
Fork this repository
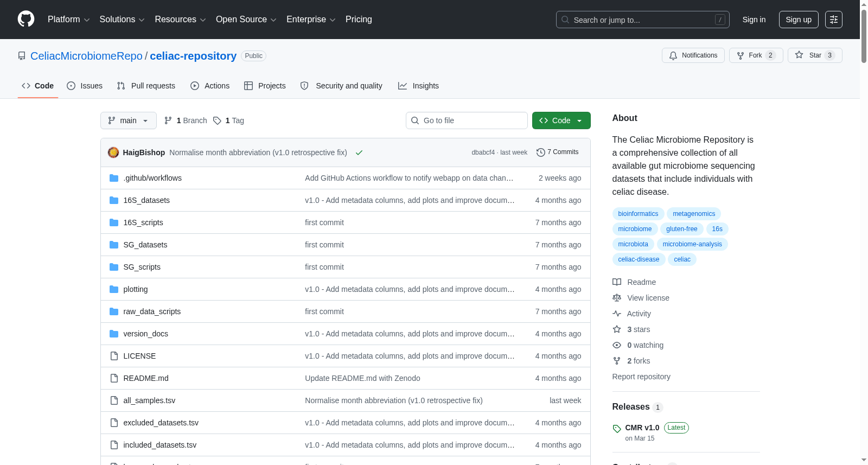(756, 55)
